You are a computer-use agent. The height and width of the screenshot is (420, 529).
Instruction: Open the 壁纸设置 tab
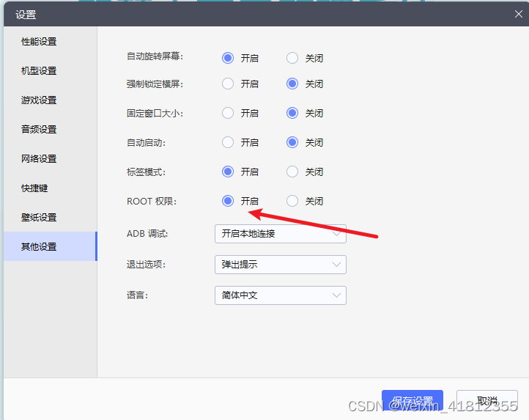point(51,218)
